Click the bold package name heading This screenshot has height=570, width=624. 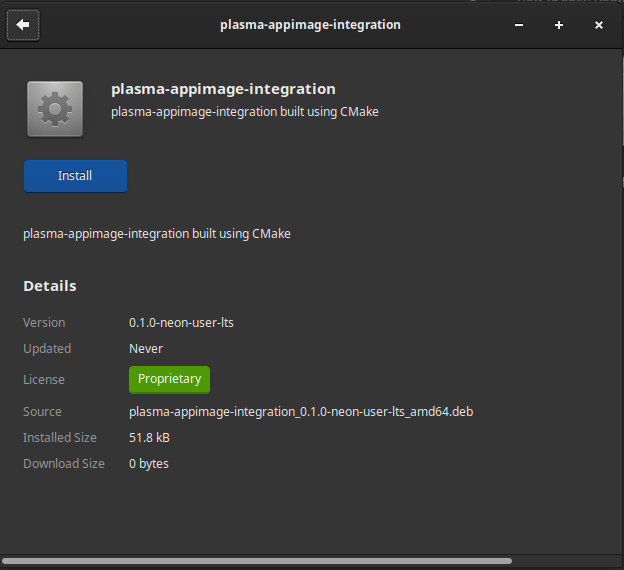pos(223,89)
